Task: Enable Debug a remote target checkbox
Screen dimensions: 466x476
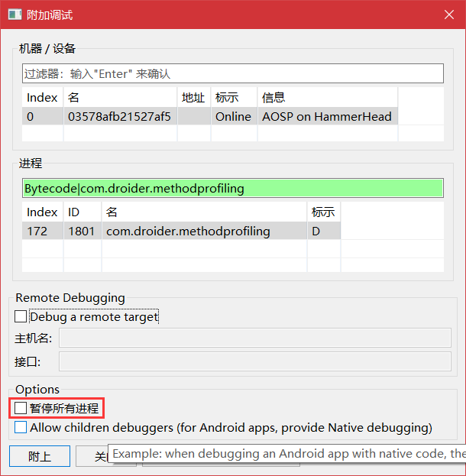Action: pyautogui.click(x=21, y=316)
